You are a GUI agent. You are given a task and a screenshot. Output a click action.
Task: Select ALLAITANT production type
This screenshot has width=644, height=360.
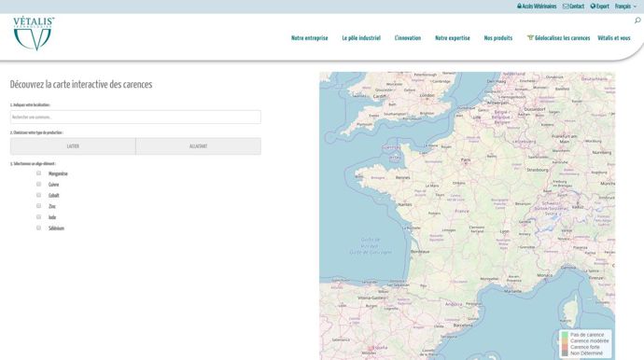[x=199, y=146]
